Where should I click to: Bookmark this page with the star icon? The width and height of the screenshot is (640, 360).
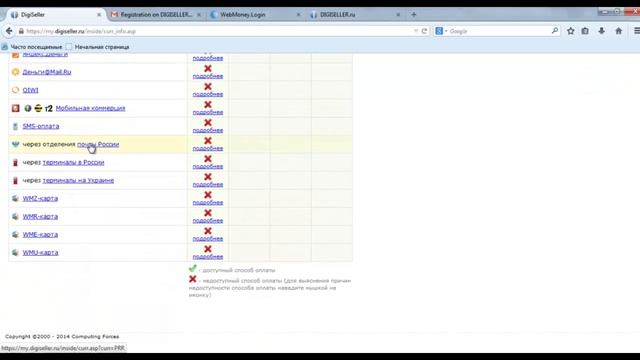(x=570, y=31)
